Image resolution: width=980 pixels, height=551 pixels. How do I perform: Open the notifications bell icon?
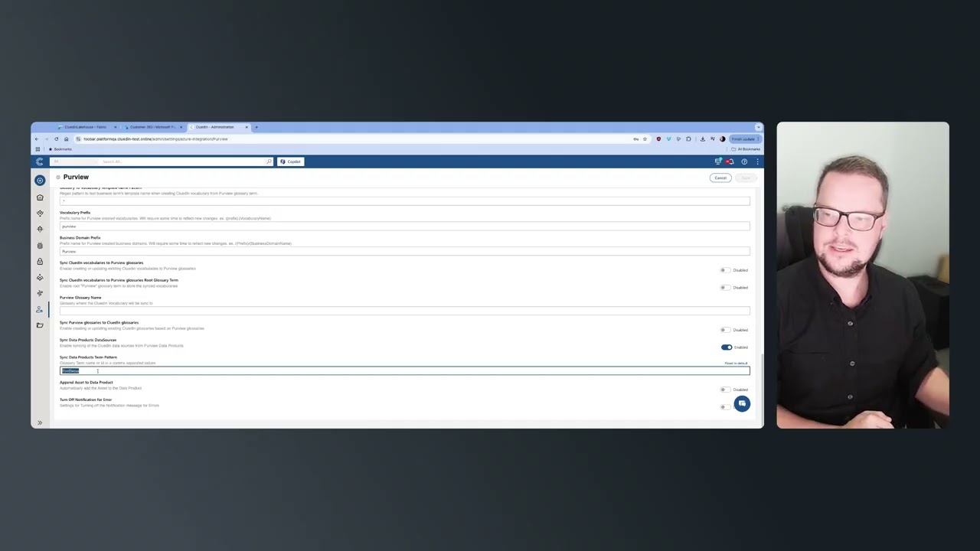[730, 161]
